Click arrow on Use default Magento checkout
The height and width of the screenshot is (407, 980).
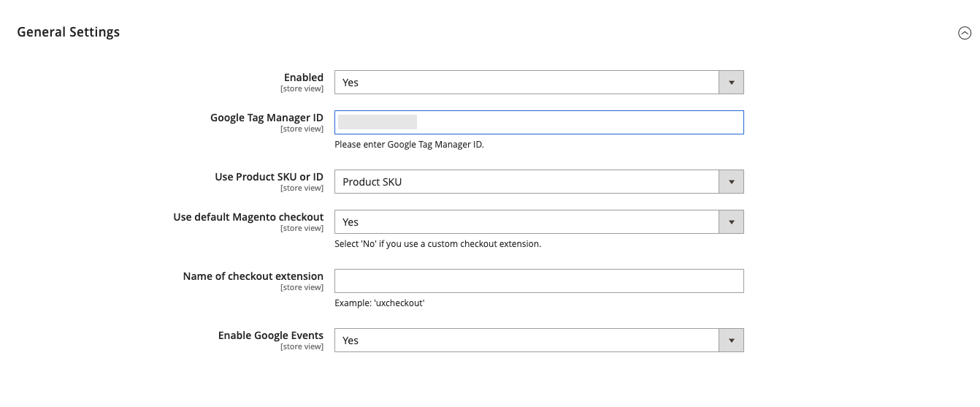pyautogui.click(x=731, y=222)
